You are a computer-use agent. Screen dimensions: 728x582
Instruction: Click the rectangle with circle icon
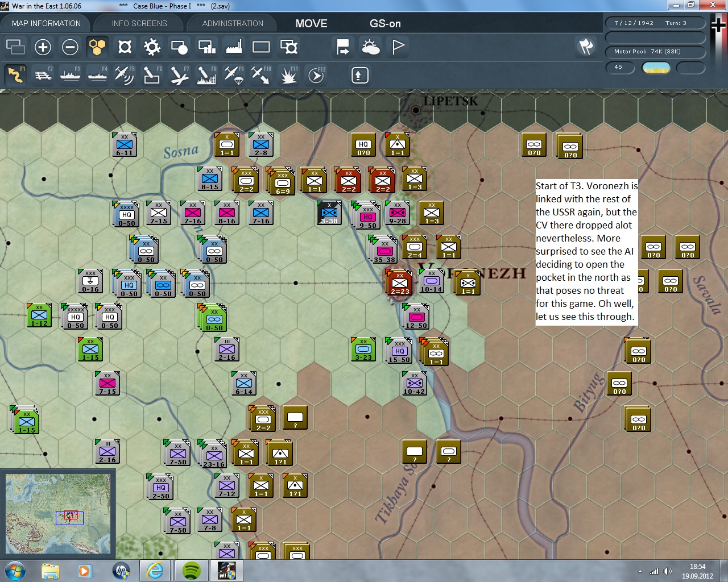(x=179, y=47)
